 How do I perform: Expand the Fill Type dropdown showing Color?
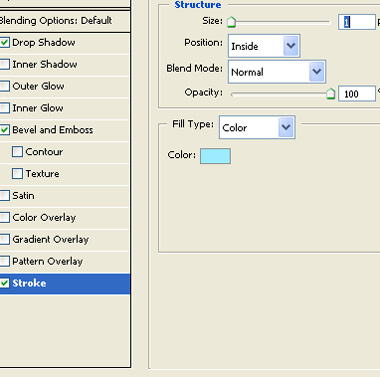click(x=257, y=127)
